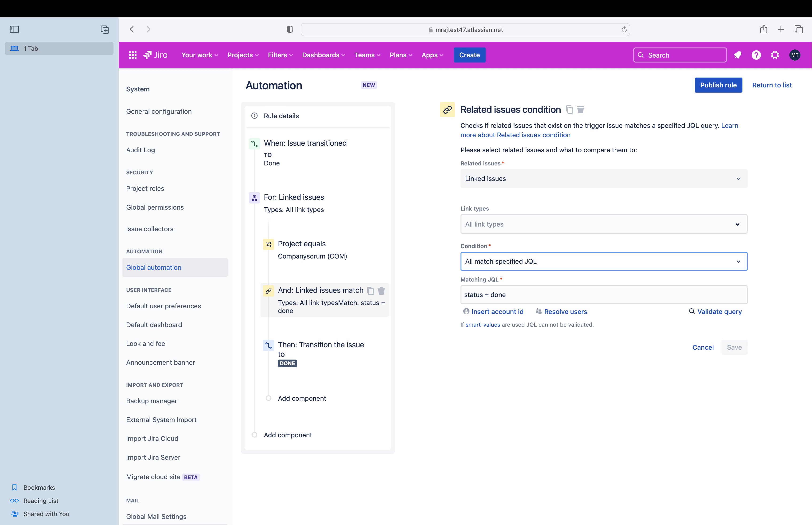Click the notifications bell icon
The image size is (812, 525).
point(738,55)
